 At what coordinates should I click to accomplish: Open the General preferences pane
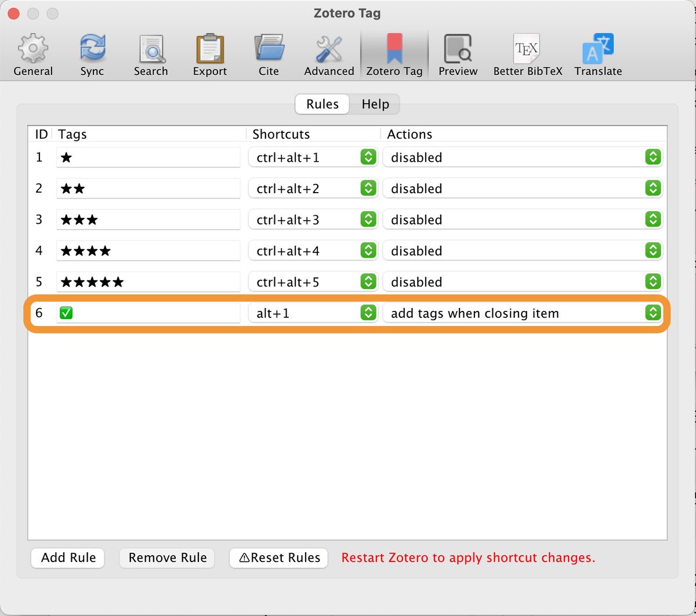pyautogui.click(x=33, y=56)
